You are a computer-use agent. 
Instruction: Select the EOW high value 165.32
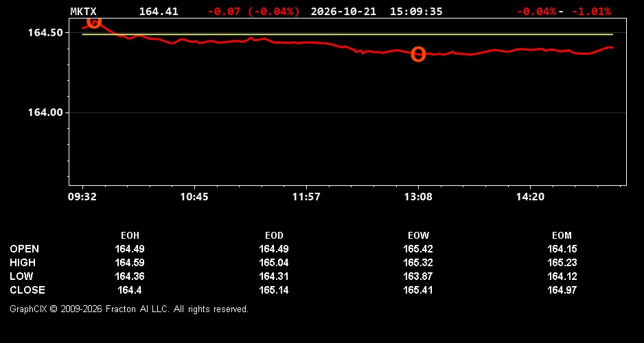tap(418, 263)
